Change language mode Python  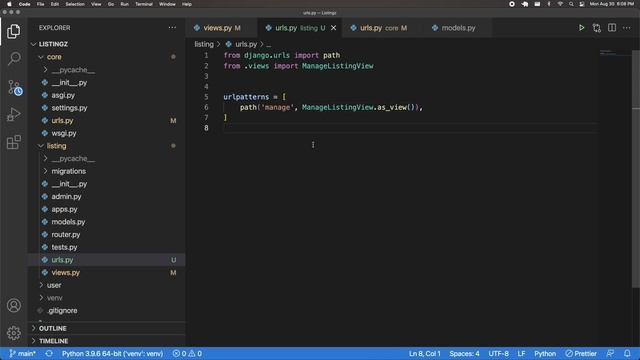(x=545, y=353)
